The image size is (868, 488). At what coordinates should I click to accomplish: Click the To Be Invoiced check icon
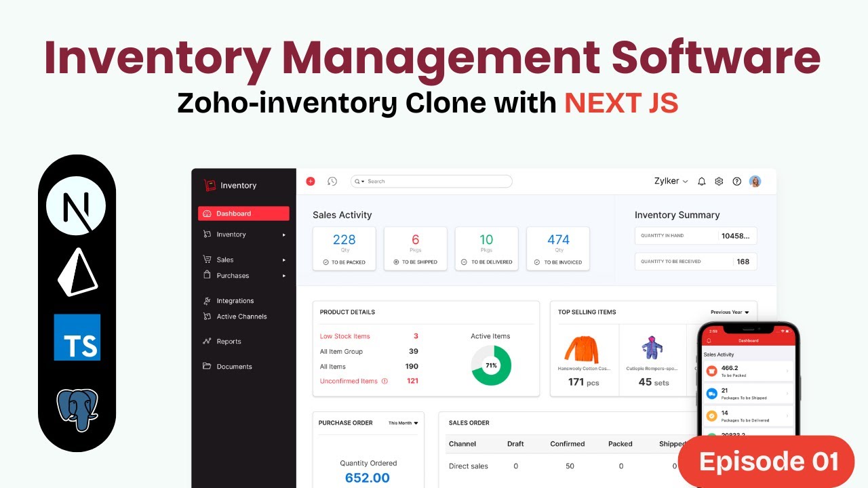coord(537,262)
